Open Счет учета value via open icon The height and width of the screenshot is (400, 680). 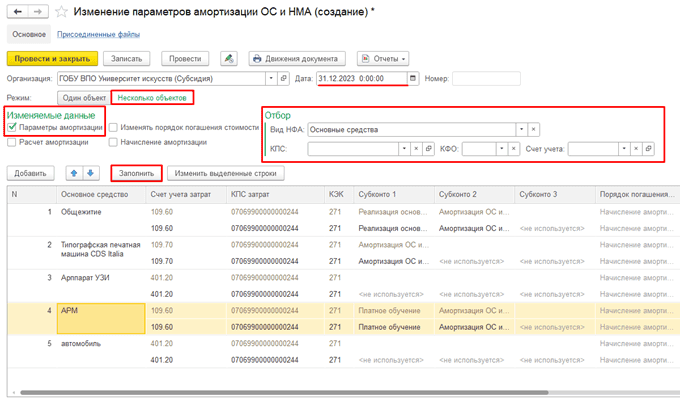pos(648,149)
